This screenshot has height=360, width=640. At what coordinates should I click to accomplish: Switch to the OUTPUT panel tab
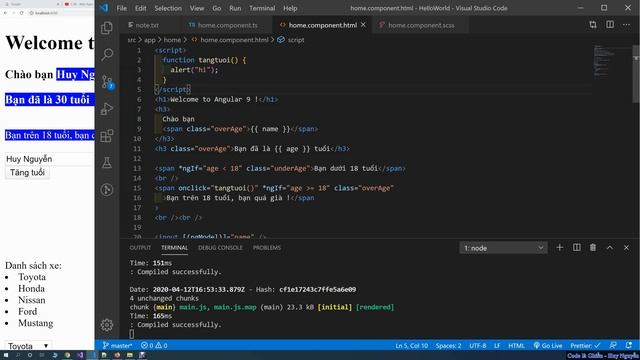[140, 248]
